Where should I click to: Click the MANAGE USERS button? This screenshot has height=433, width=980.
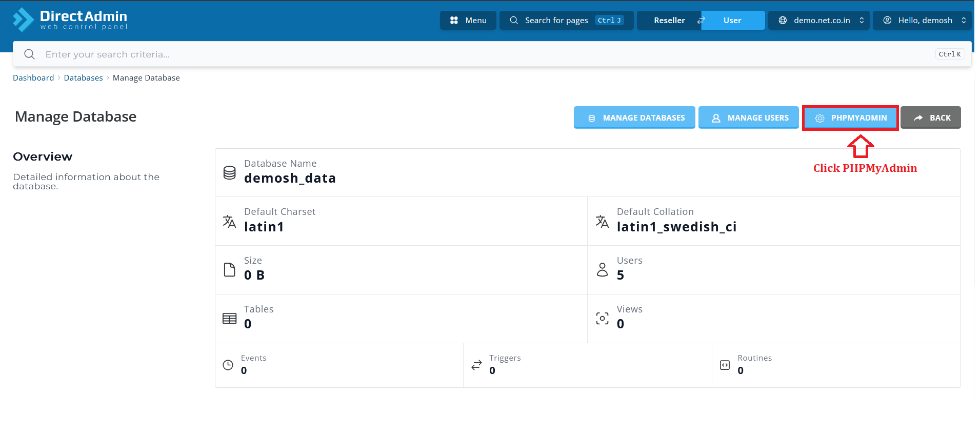click(x=749, y=117)
